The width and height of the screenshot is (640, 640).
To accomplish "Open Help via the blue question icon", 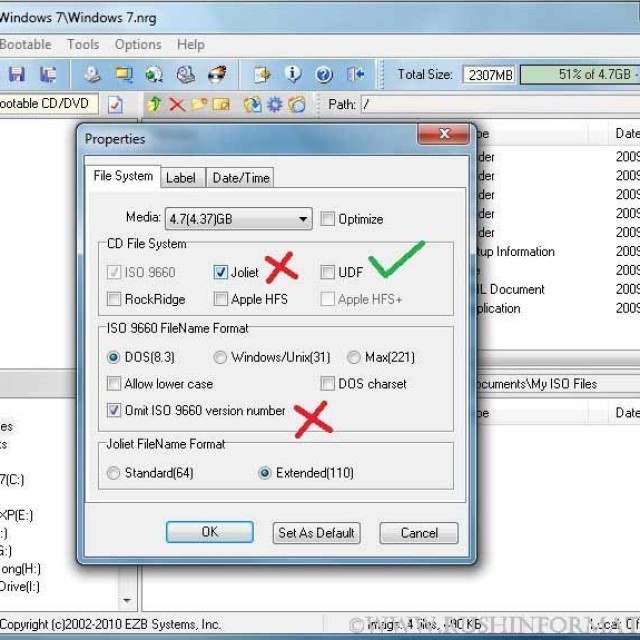I will 324,75.
